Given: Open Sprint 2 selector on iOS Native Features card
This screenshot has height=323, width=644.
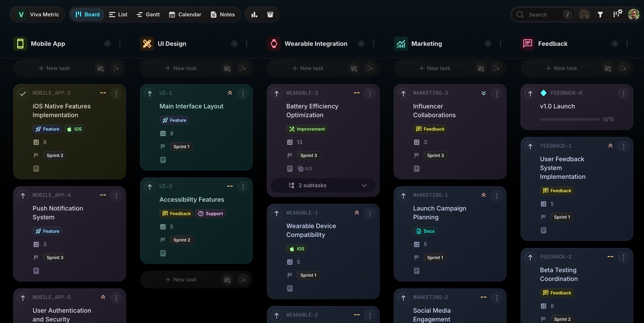Looking at the screenshot, I should [55, 156].
